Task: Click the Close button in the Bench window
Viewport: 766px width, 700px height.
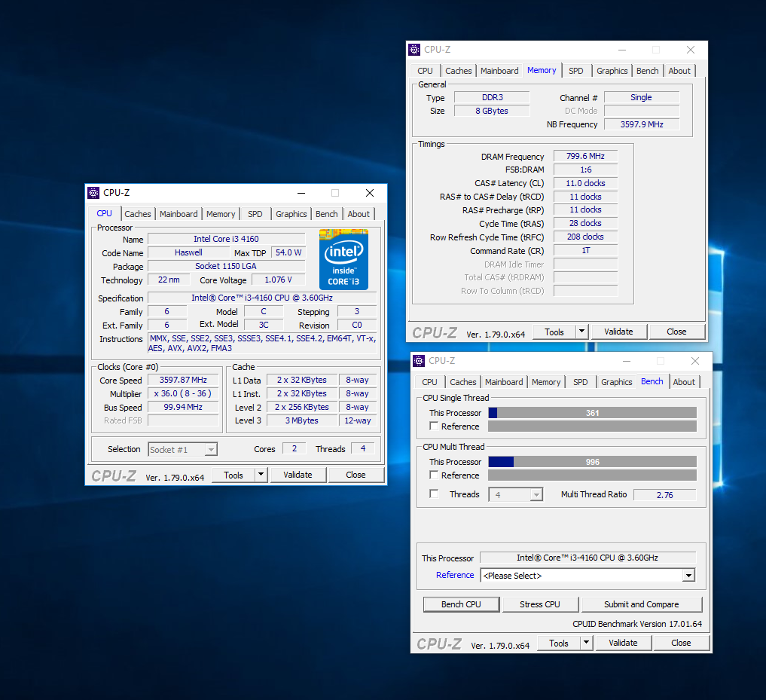Action: click(681, 643)
